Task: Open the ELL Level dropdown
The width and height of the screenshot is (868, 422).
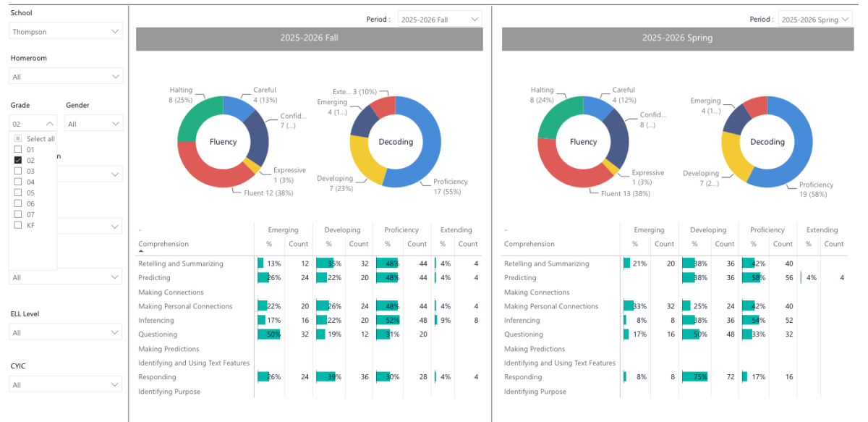Action: point(66,332)
